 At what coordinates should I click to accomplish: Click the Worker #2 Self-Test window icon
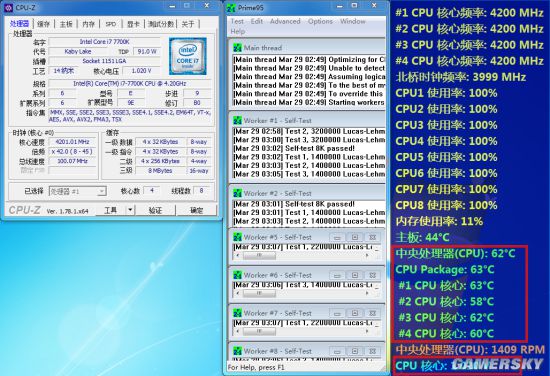[237, 193]
